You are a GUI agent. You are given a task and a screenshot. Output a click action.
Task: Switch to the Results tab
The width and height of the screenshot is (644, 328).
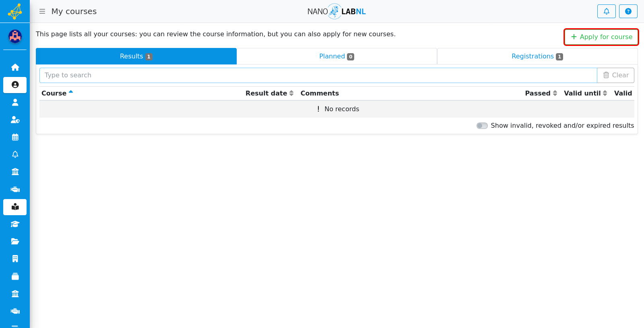(136, 56)
